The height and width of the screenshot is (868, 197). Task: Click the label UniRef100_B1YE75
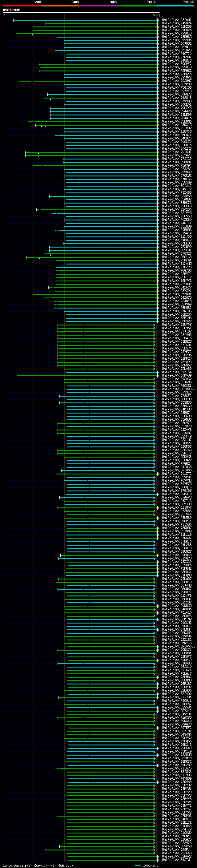click(x=176, y=483)
